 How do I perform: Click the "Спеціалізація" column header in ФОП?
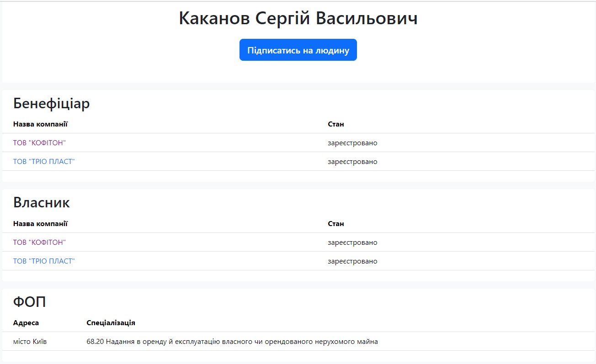pyautogui.click(x=111, y=323)
